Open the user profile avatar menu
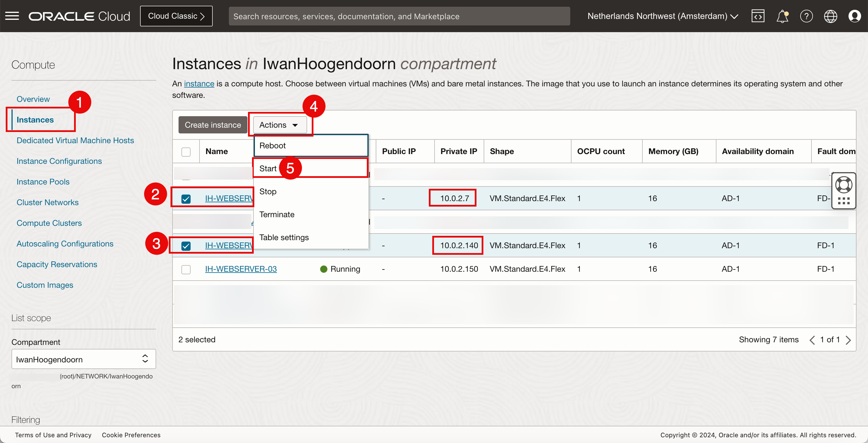The image size is (868, 443). pyautogui.click(x=855, y=16)
